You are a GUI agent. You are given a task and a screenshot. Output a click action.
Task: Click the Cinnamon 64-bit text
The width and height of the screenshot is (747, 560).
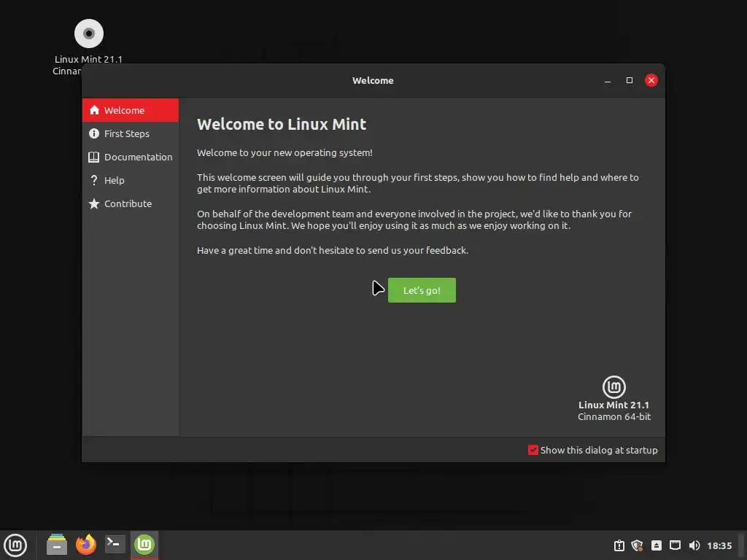pyautogui.click(x=614, y=416)
